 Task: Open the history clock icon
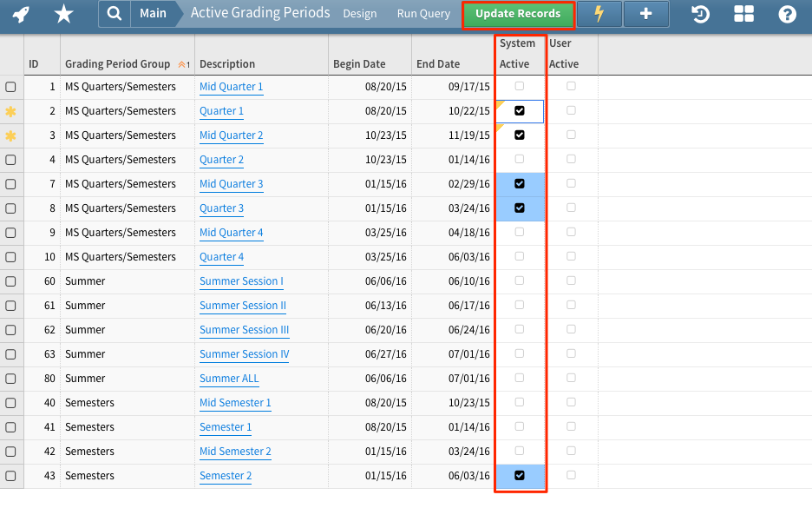tap(701, 14)
